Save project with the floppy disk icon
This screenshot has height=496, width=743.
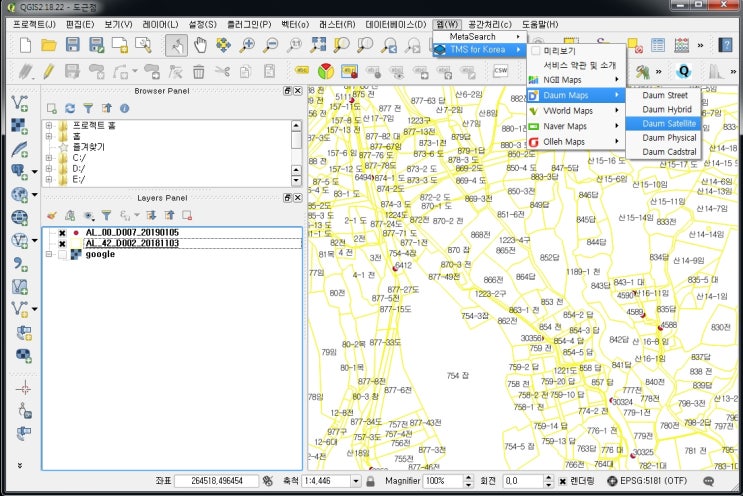[72, 45]
